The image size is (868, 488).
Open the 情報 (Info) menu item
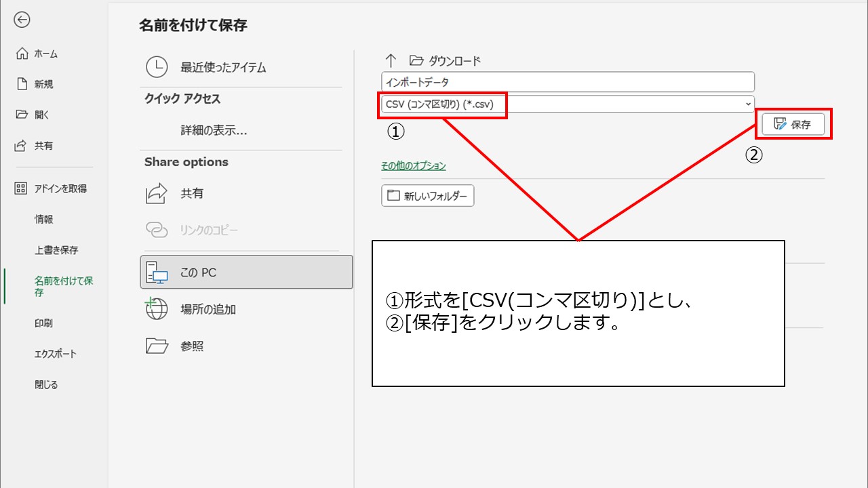[x=44, y=219]
